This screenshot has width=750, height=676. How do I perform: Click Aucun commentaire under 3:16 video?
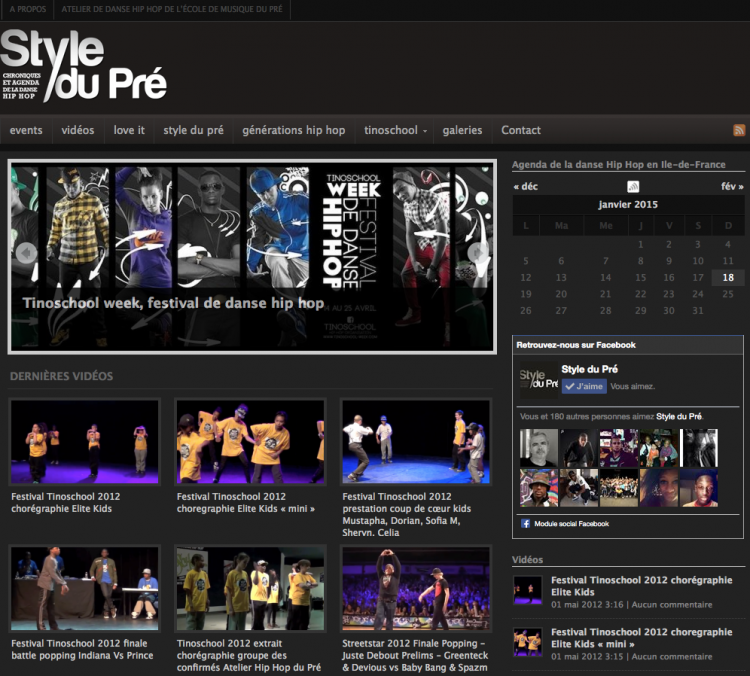click(x=672, y=605)
